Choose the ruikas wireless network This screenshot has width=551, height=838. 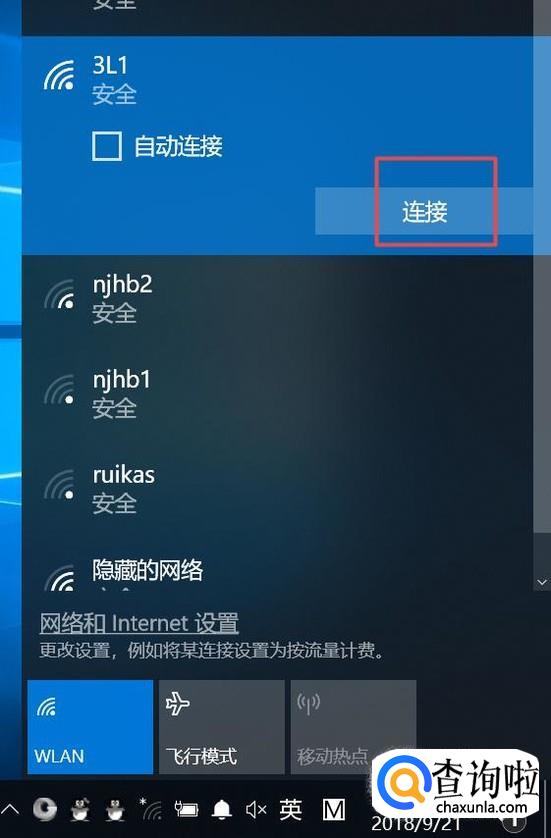point(277,490)
